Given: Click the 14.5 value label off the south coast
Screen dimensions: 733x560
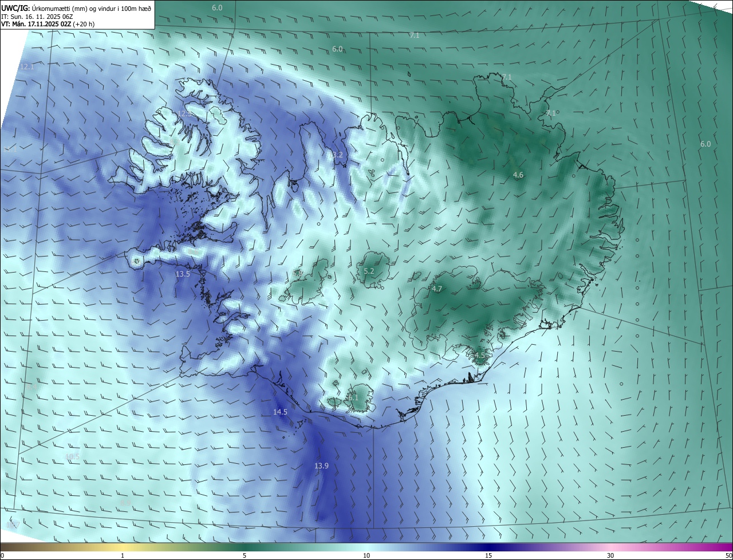Looking at the screenshot, I should click(x=280, y=412).
